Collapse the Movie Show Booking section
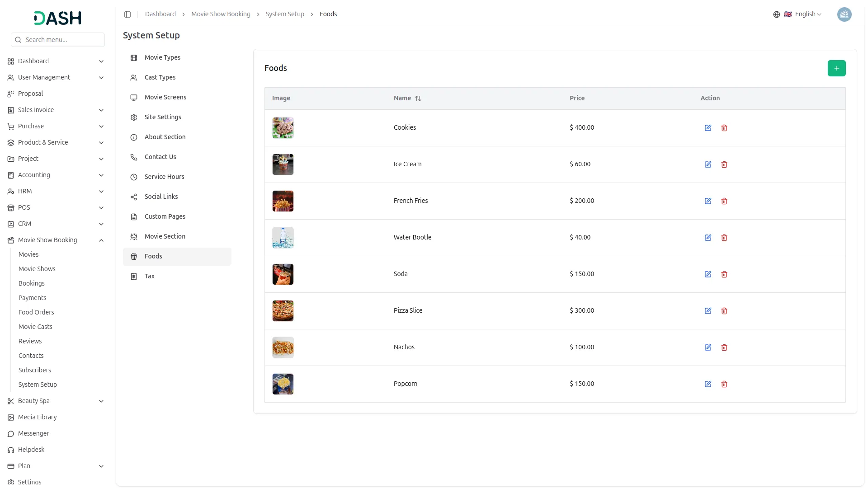This screenshot has width=868, height=488. 101,240
